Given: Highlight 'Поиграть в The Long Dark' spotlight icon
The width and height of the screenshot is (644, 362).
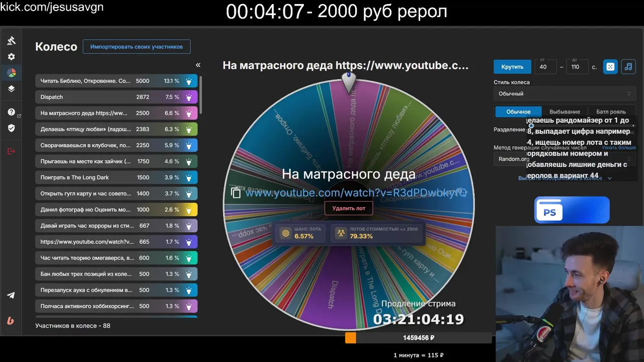Looking at the screenshot, I should [189, 177].
